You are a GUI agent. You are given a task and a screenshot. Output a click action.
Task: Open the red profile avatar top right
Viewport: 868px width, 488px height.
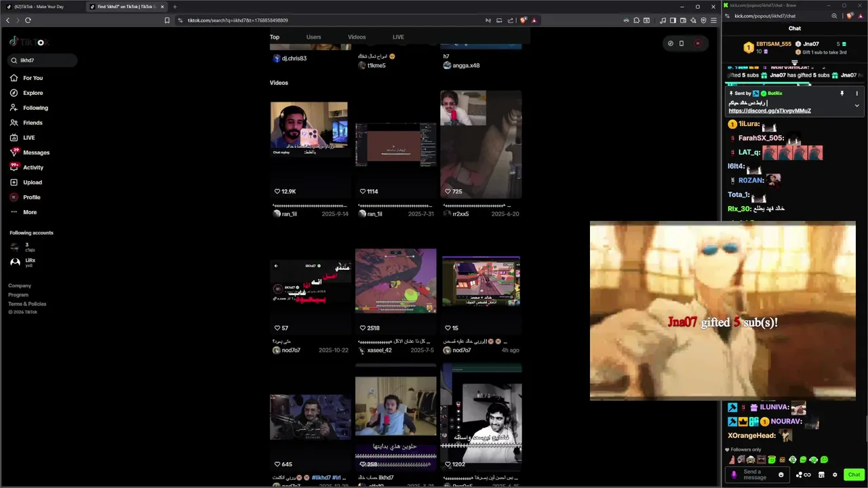coord(698,43)
